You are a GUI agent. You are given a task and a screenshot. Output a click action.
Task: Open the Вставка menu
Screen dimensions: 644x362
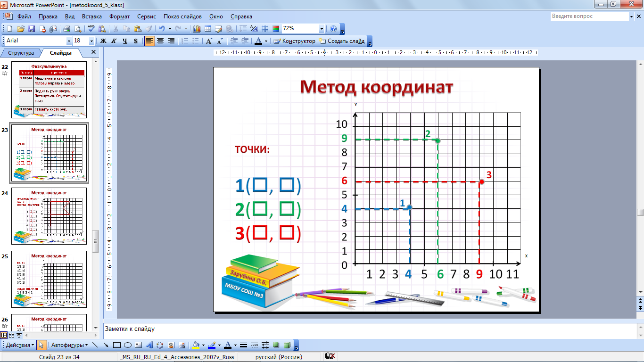91,16
